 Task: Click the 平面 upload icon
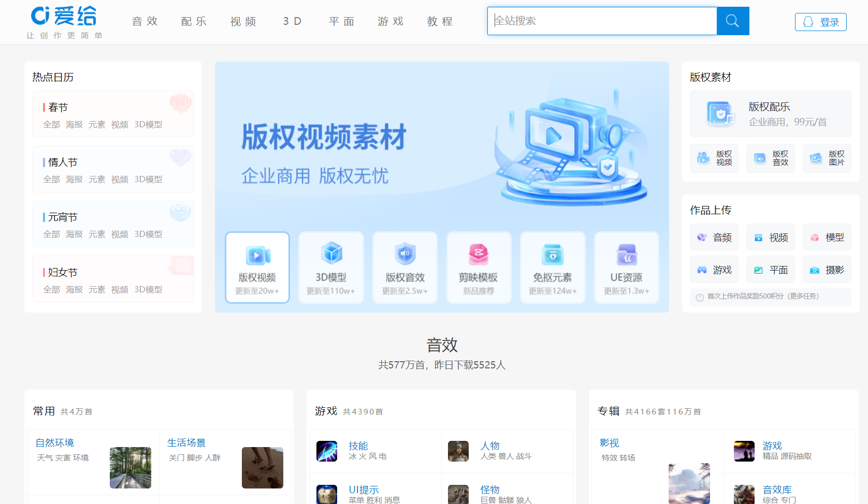coord(758,270)
